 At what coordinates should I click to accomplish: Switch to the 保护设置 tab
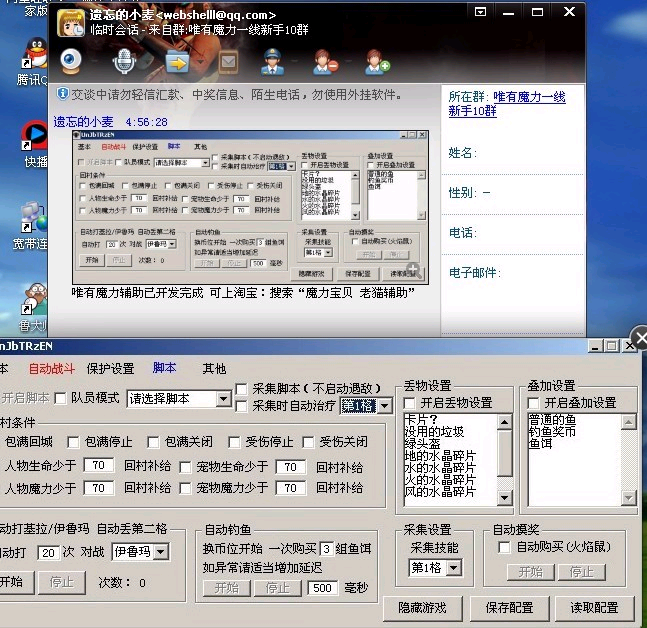point(111,368)
